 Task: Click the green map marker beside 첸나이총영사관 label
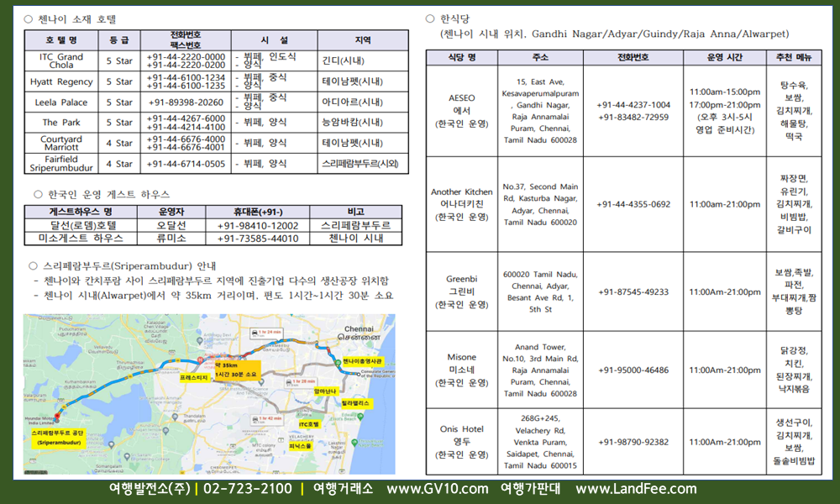click(x=338, y=362)
